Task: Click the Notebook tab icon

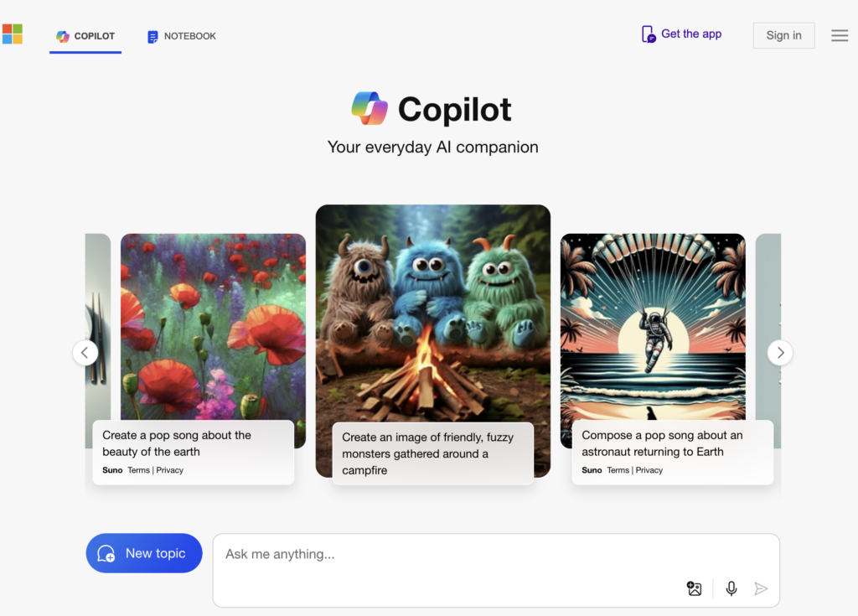Action: pos(152,36)
